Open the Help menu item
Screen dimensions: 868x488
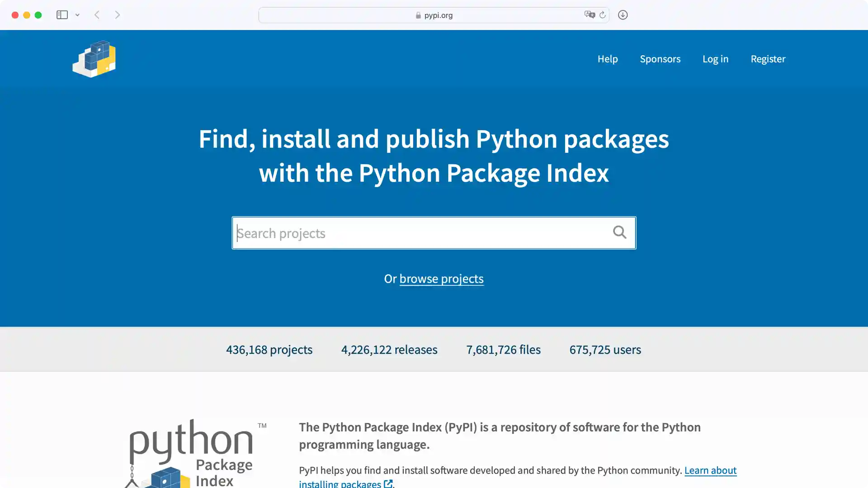click(x=608, y=59)
